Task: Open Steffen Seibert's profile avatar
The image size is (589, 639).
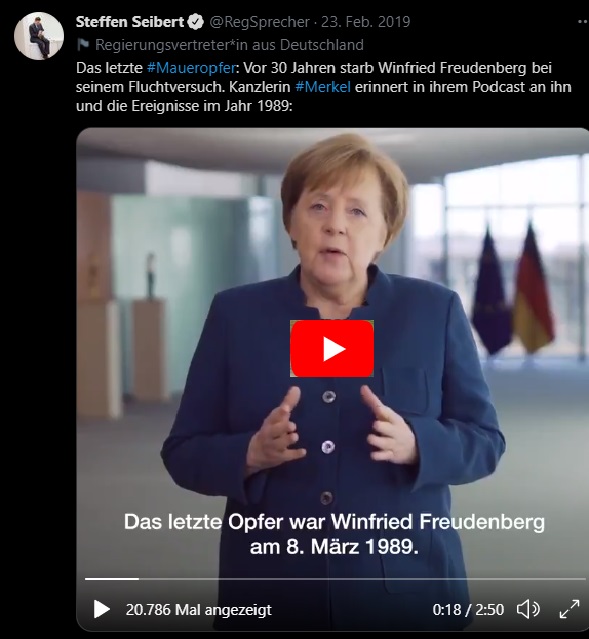Action: tap(39, 36)
